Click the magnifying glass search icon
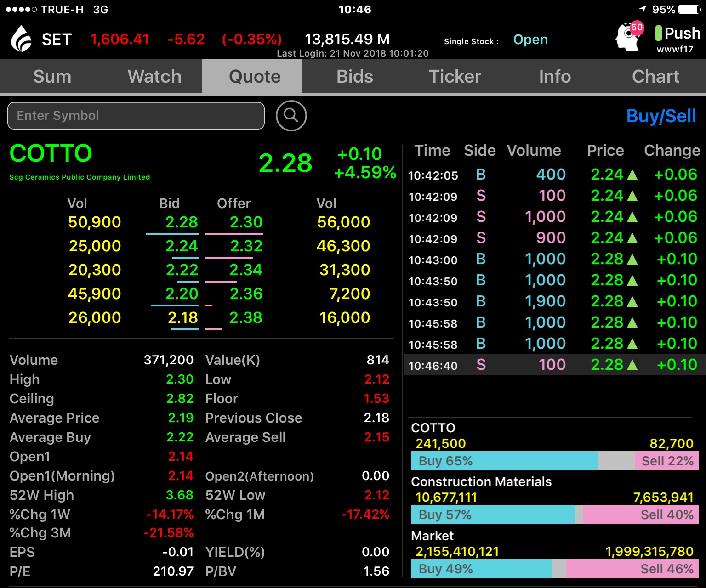The image size is (706, 588). tap(291, 115)
